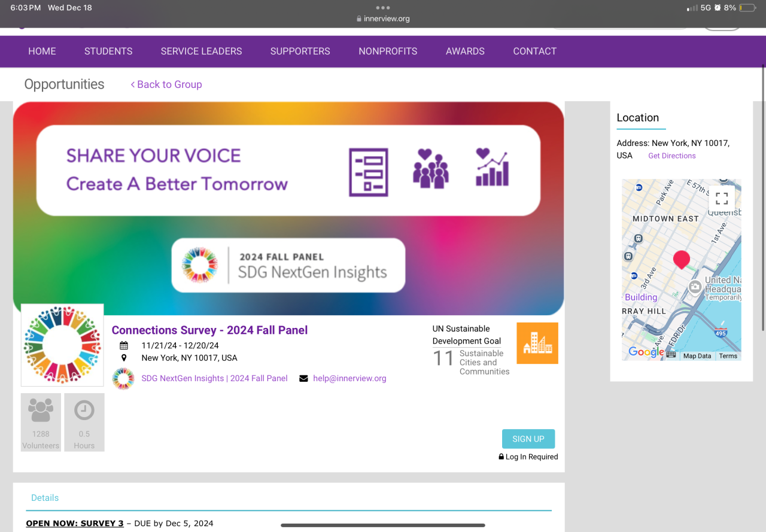Click the page vertical scrollbar

point(763,197)
